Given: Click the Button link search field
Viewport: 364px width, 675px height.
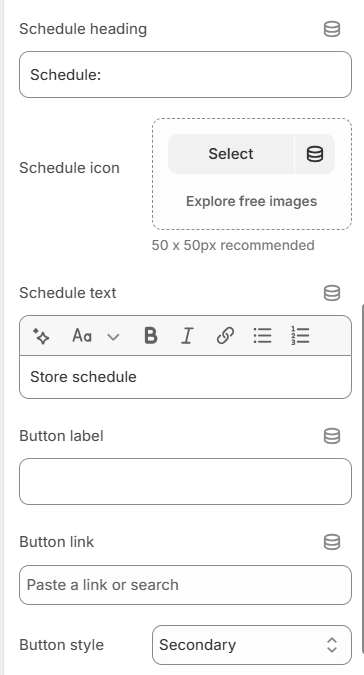Looking at the screenshot, I should coord(185,585).
